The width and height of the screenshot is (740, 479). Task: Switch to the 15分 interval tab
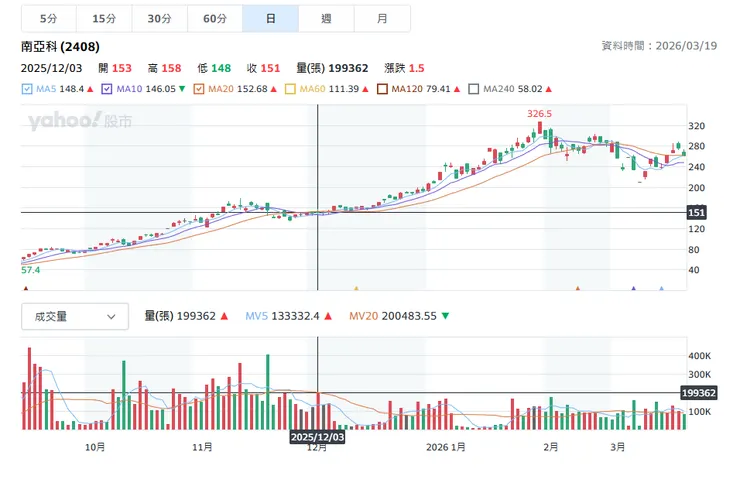(x=104, y=19)
